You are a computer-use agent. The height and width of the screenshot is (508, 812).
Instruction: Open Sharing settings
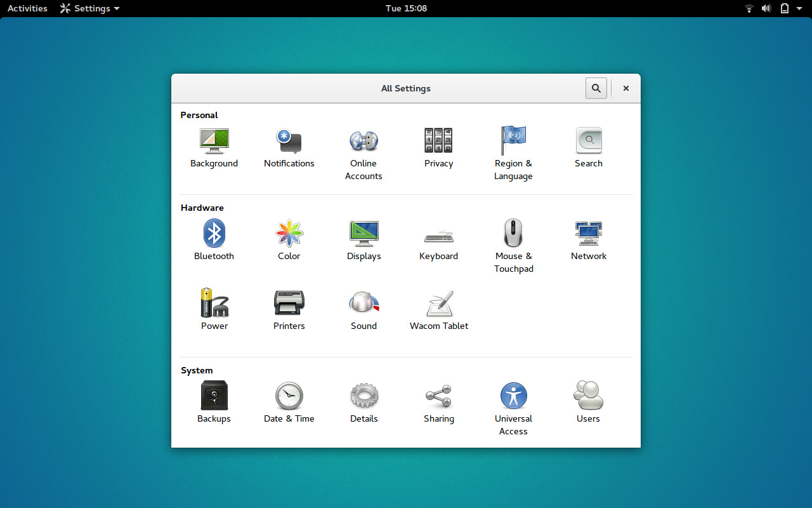pyautogui.click(x=438, y=403)
